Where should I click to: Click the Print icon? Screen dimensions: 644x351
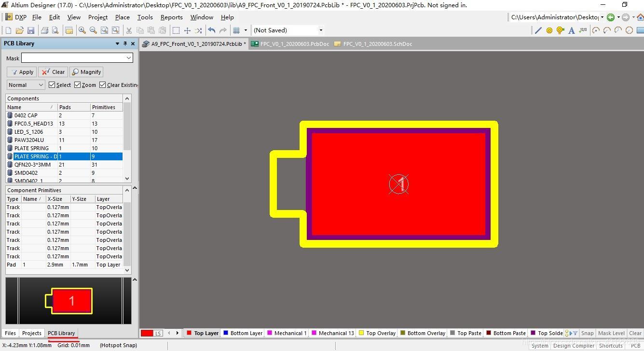point(44,30)
